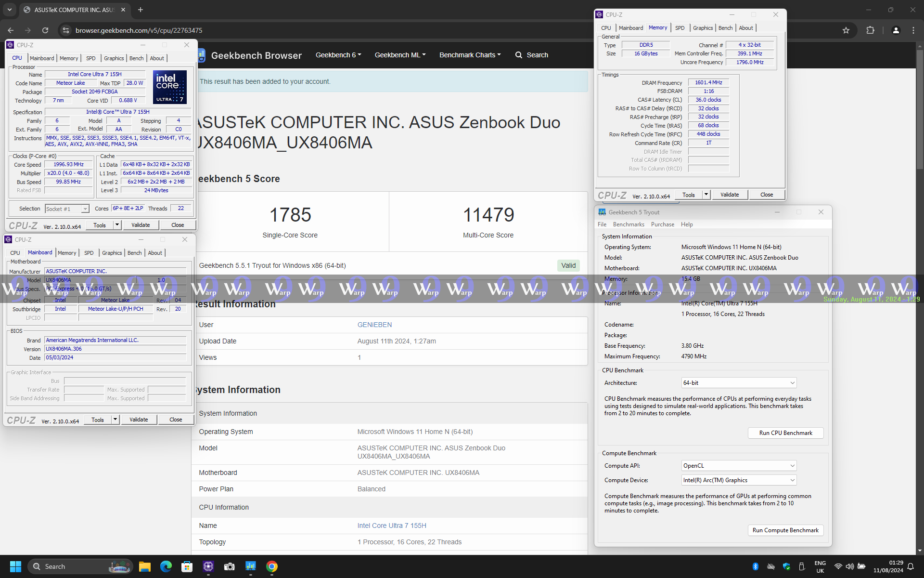Click the Tools button in top-left CPU-Z

pos(100,225)
